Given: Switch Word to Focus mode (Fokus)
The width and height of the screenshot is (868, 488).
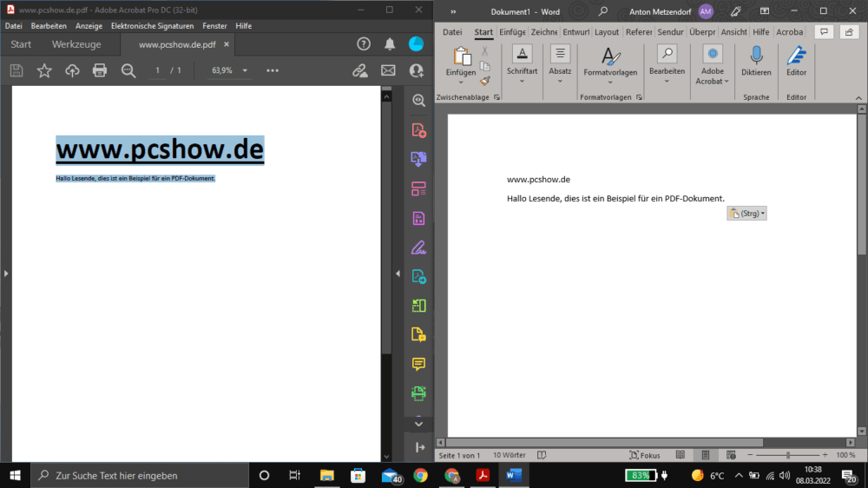Looking at the screenshot, I should point(645,455).
